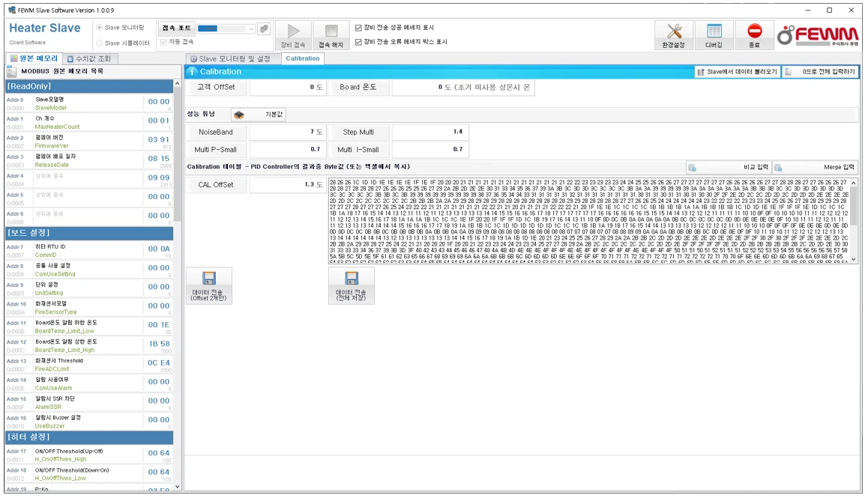Select Addr 1 MaxHeaterCount row
Viewport: 868px width, 498px height.
pyautogui.click(x=89, y=122)
